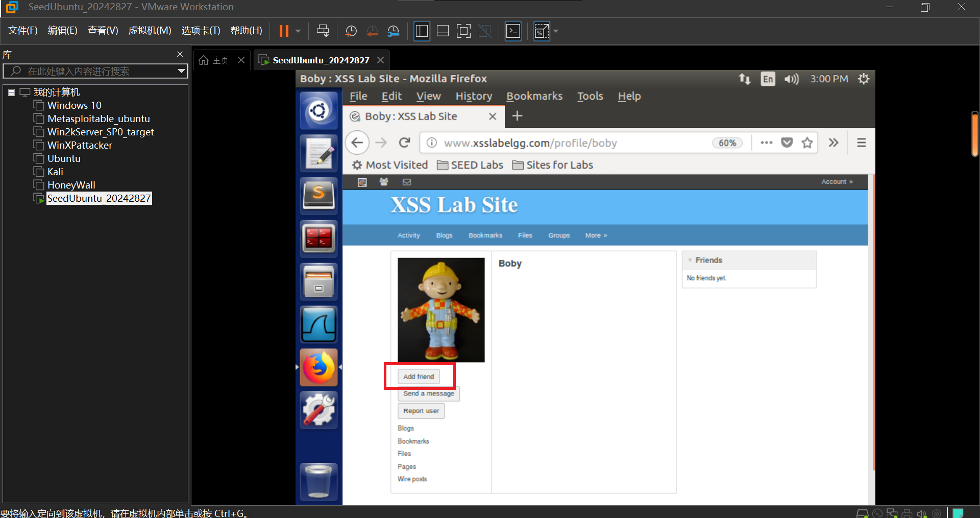Image resolution: width=980 pixels, height=518 pixels.
Task: Select the Kali virtual machine
Action: point(55,172)
